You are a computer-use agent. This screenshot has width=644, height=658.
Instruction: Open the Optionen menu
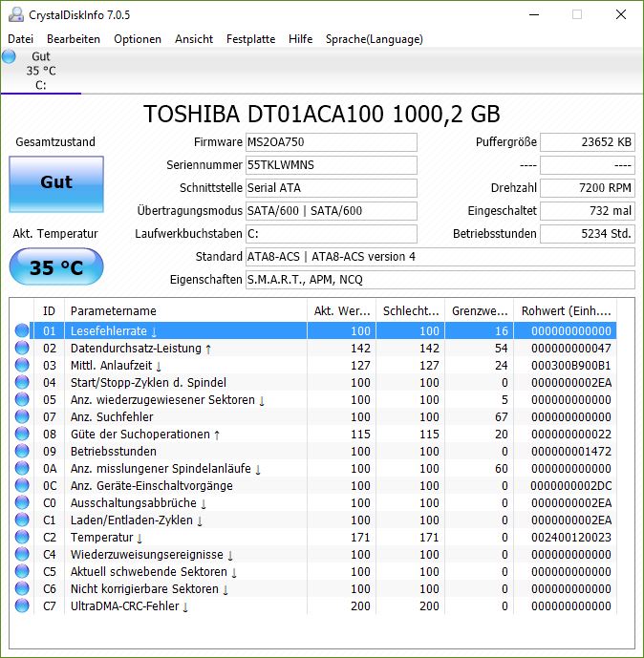(x=138, y=39)
